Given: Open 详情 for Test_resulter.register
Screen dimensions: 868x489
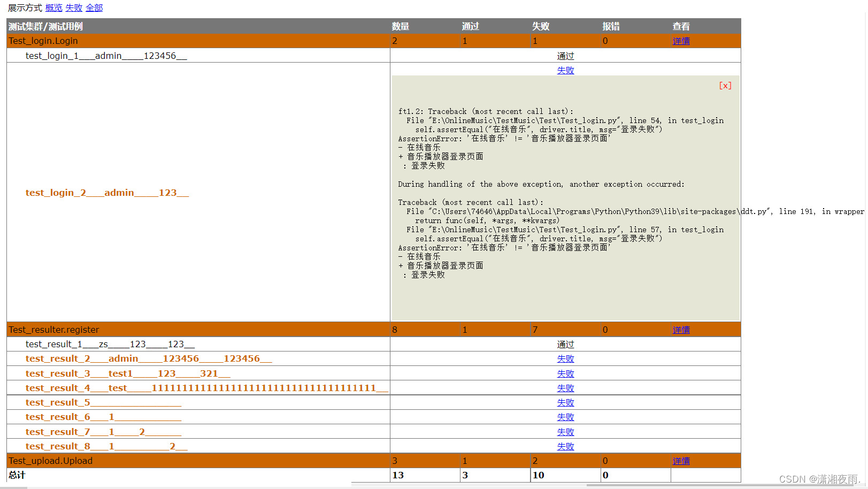Looking at the screenshot, I should [x=681, y=330].
